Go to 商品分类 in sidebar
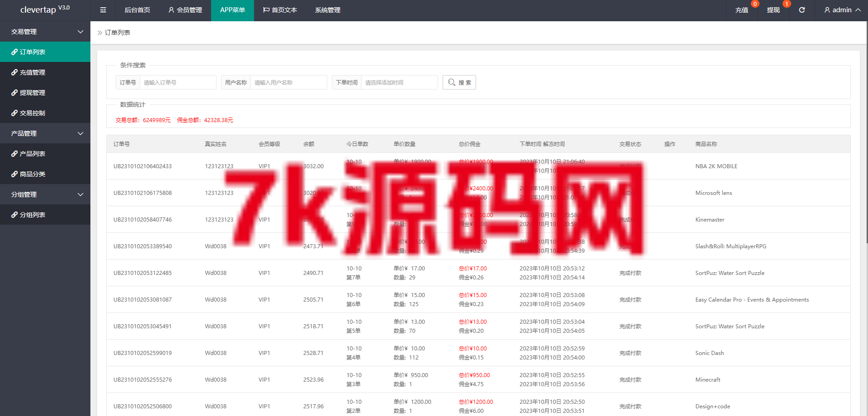The width and height of the screenshot is (868, 416). (45, 174)
